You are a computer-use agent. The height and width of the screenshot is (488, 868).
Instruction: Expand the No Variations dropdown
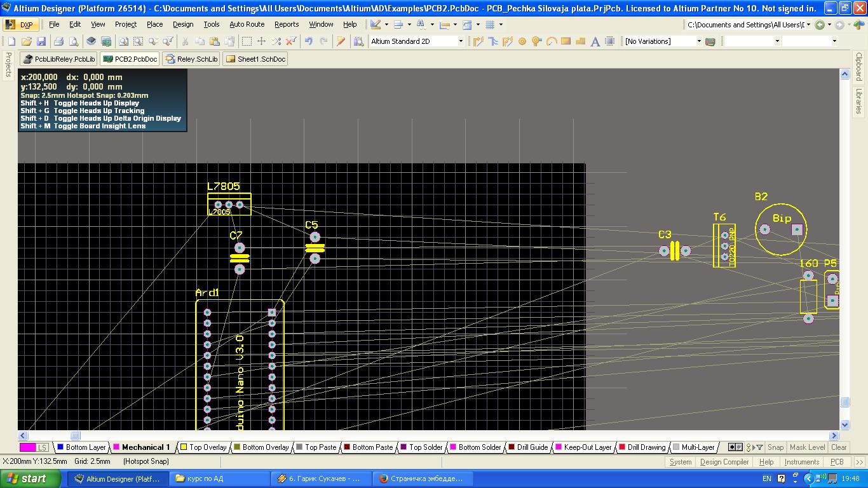click(x=698, y=41)
